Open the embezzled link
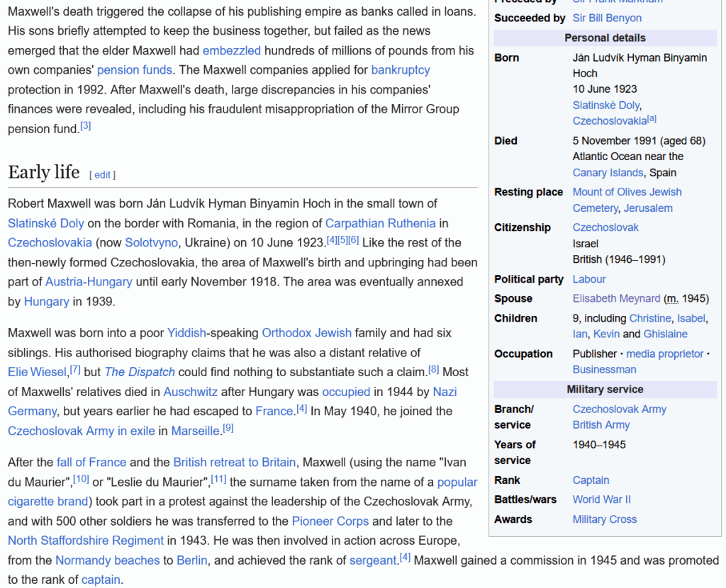726x588 pixels. 231,50
